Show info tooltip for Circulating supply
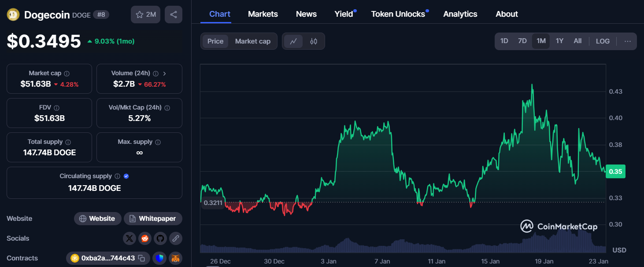Viewport: 644px width, 267px height. click(117, 176)
